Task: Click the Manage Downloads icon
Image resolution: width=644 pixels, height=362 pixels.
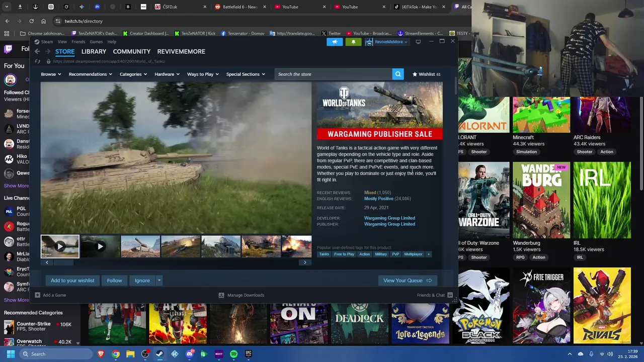Action: coord(221,295)
